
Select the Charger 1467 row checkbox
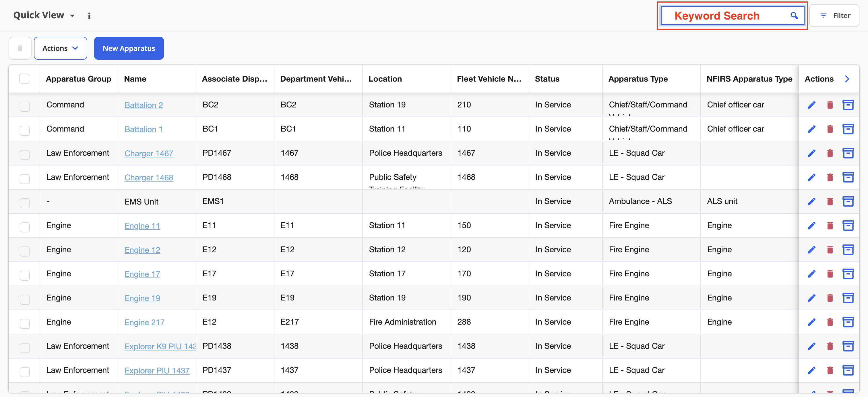click(25, 155)
